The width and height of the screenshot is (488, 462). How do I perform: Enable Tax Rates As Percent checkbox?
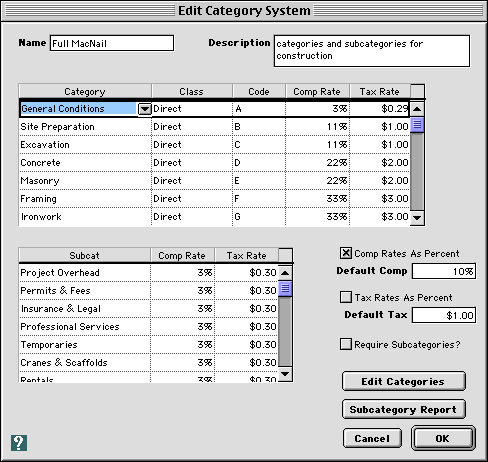(346, 297)
